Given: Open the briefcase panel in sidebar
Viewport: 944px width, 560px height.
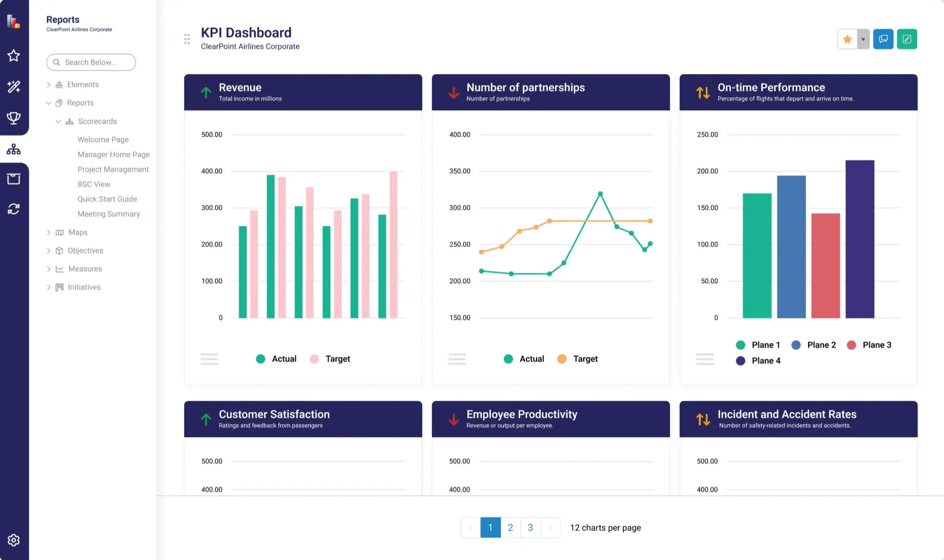Looking at the screenshot, I should coord(13,179).
